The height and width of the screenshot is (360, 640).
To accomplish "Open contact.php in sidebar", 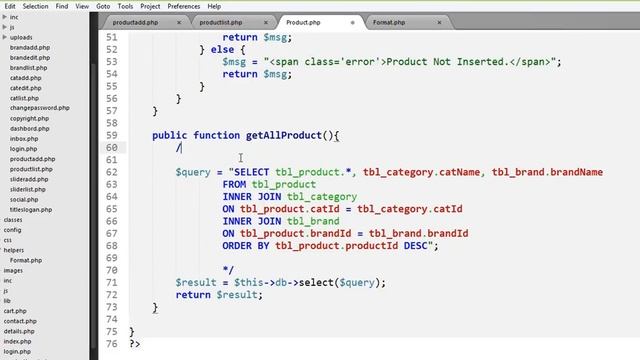I will pyautogui.click(x=20, y=321).
